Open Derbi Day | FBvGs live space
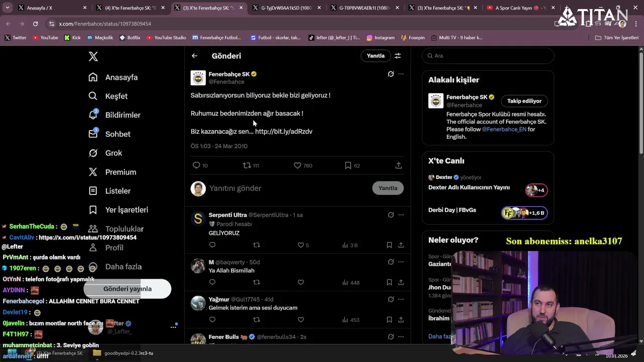 [452, 210]
